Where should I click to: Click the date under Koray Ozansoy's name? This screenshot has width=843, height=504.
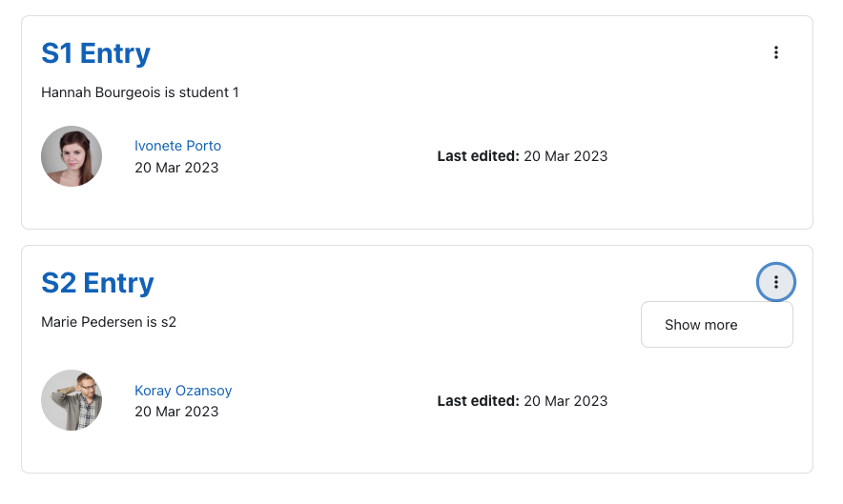pyautogui.click(x=176, y=412)
